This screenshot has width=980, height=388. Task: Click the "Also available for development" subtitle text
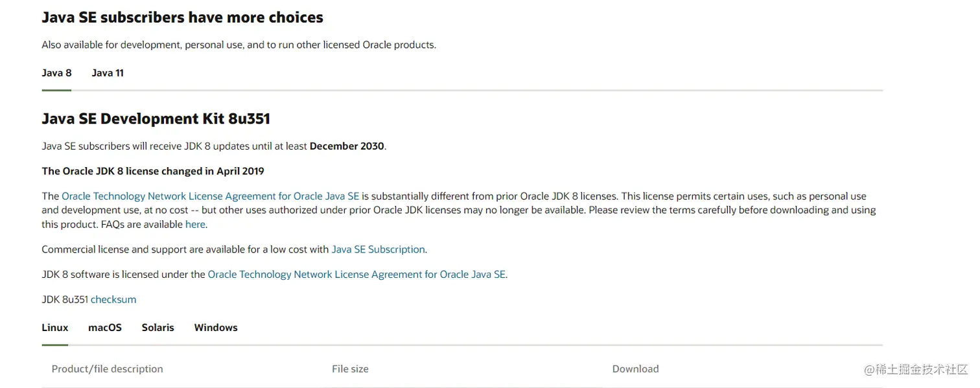click(x=239, y=45)
